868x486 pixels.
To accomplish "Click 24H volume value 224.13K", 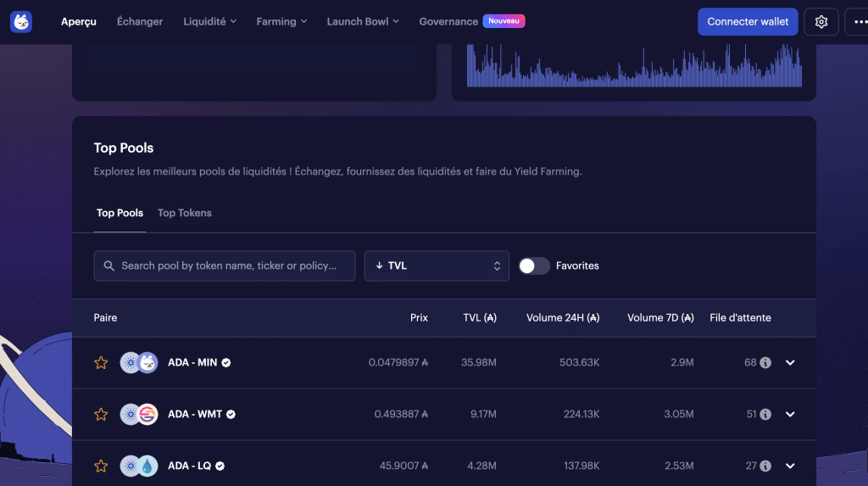I will 581,414.
